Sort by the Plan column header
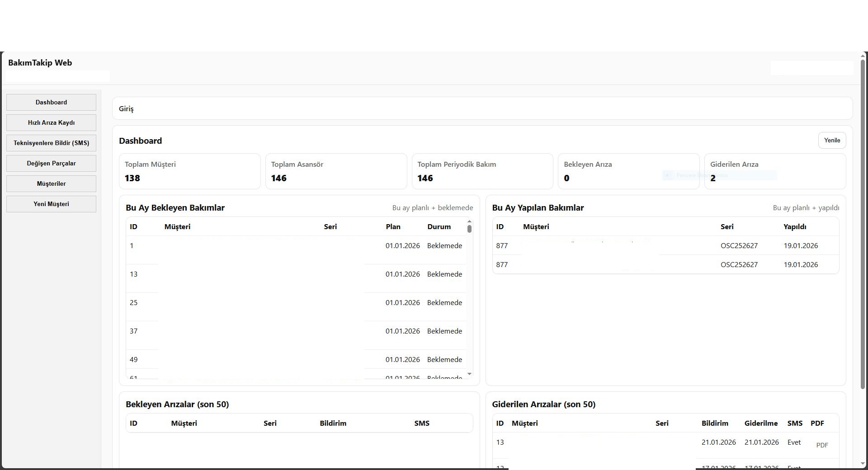The height and width of the screenshot is (470, 868). pyautogui.click(x=393, y=226)
